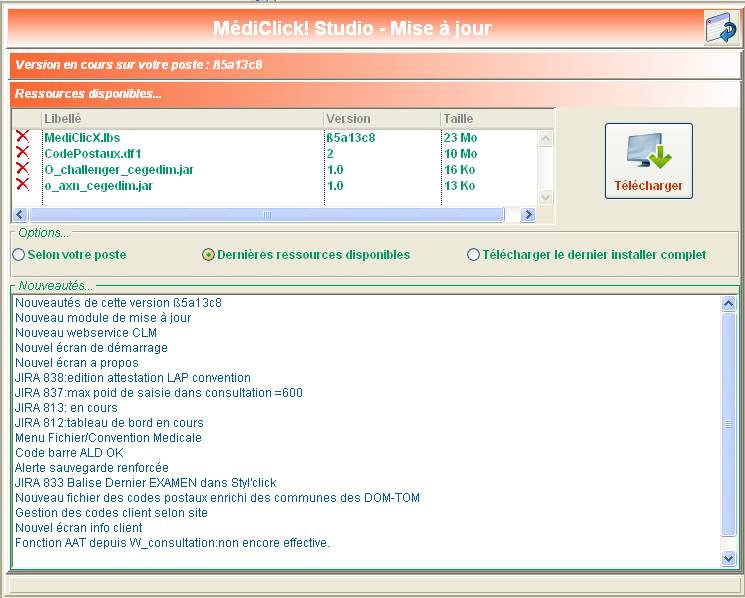Click line 'Fonction AAT depuis W_consultation'
The height and width of the screenshot is (598, 745).
(x=172, y=542)
